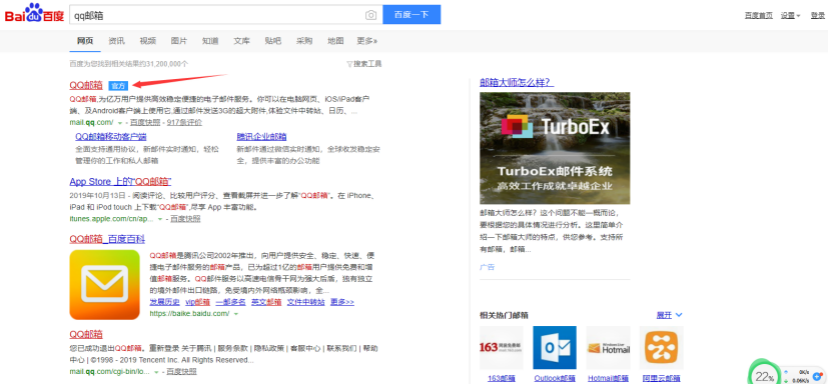Open the Outlook邮箱 icon
Screen dimensions: 830x384
coord(555,347)
